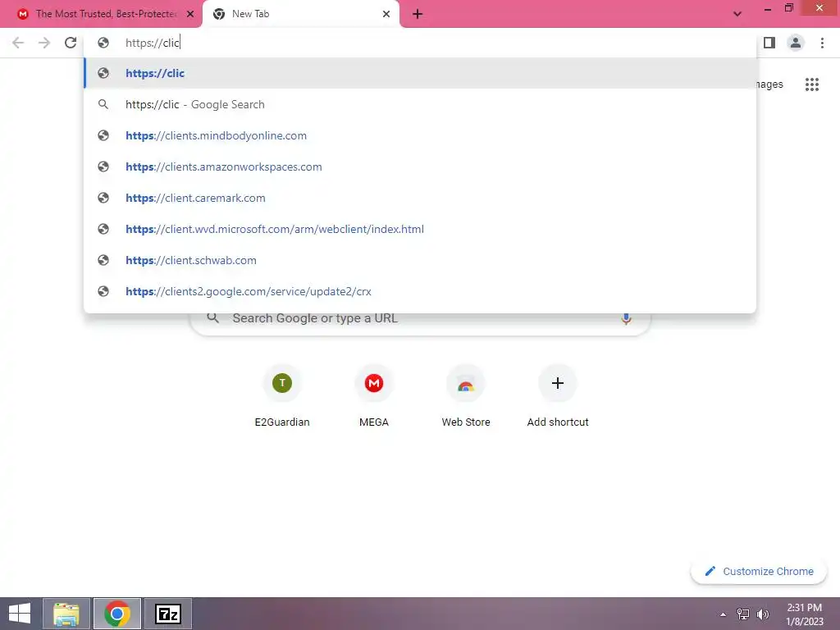Image resolution: width=840 pixels, height=630 pixels.
Task: Select clients.amazonworkspaces.com suggestion
Action: [x=420, y=167]
